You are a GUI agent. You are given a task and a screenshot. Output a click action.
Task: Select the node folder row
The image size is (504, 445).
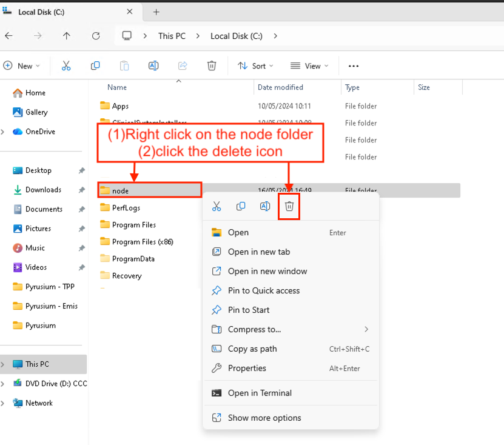pos(279,190)
